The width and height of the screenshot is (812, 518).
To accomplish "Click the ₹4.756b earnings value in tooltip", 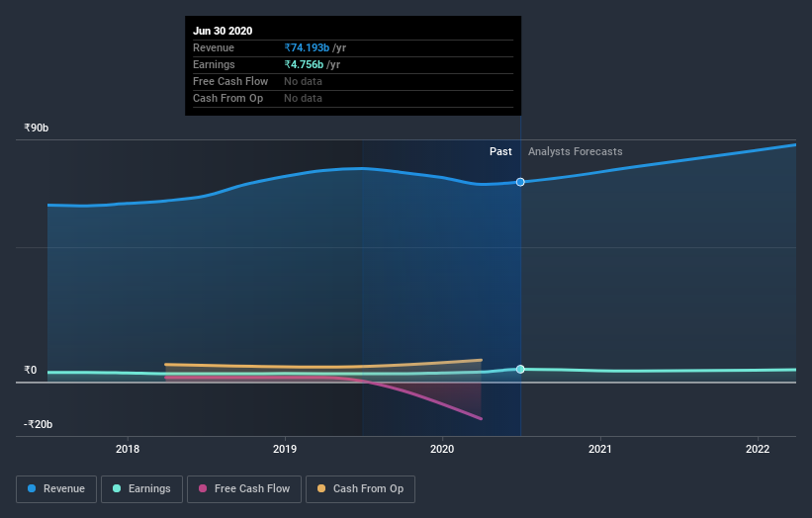I will [304, 64].
